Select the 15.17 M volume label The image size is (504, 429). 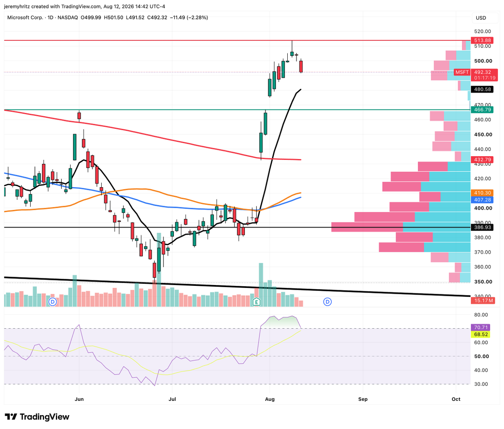click(483, 301)
